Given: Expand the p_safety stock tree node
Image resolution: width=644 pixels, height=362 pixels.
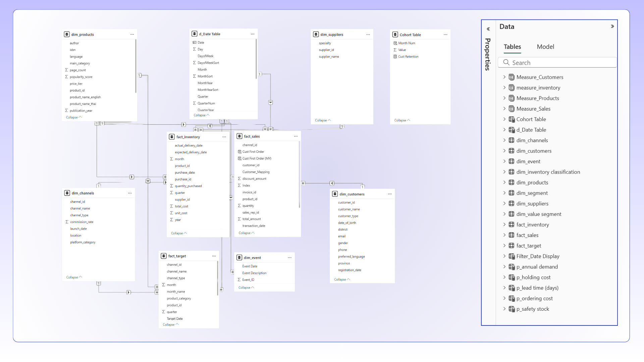Looking at the screenshot, I should pyautogui.click(x=504, y=309).
